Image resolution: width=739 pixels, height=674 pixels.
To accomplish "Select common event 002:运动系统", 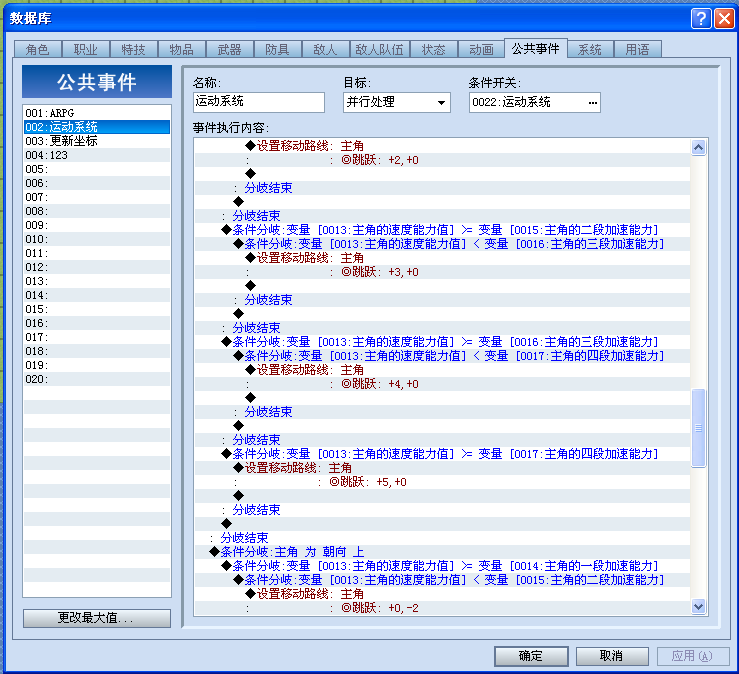I will tap(97, 127).
